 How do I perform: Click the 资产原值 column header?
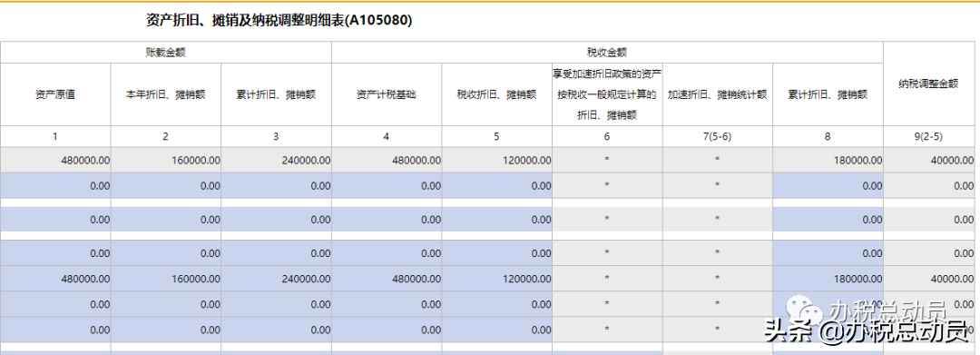[55, 94]
